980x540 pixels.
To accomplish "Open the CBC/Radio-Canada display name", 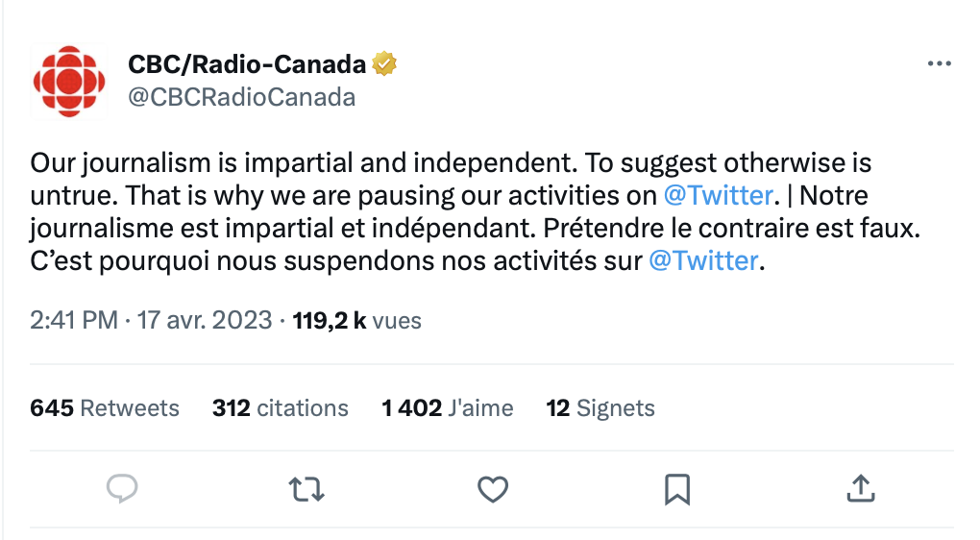I will coord(247,64).
